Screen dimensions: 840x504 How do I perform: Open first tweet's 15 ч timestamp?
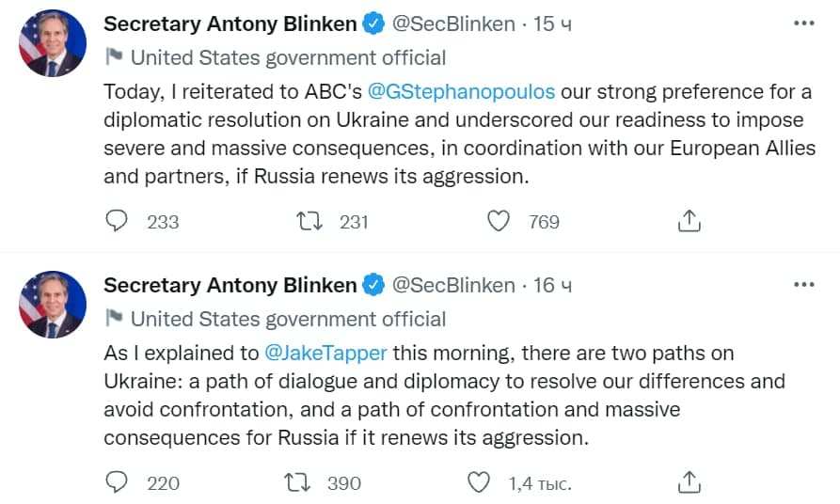click(552, 24)
